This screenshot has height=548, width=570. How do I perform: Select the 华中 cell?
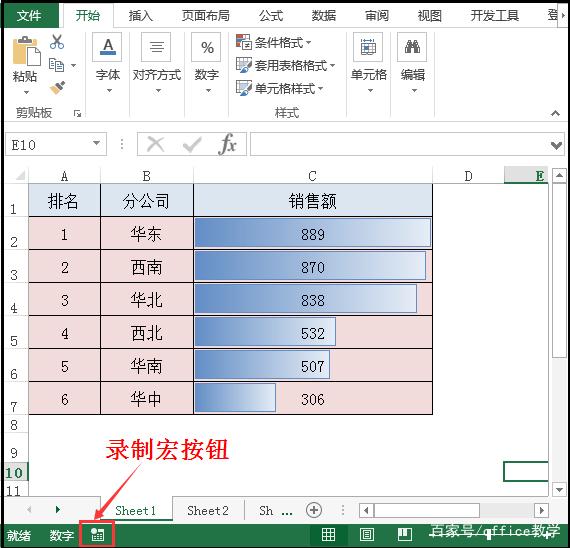pos(147,399)
